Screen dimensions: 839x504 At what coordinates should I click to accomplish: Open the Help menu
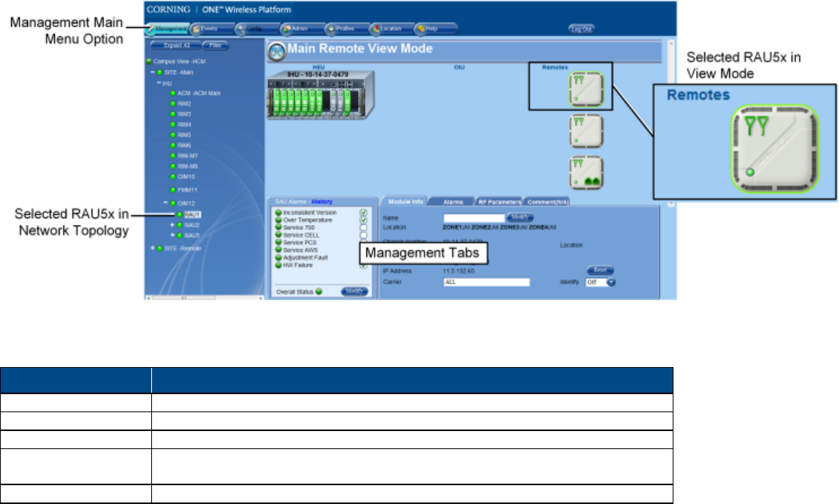pyautogui.click(x=436, y=29)
